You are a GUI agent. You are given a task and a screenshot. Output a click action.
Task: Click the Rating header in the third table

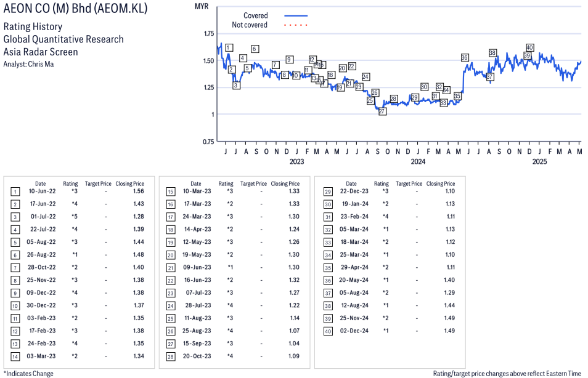click(382, 183)
